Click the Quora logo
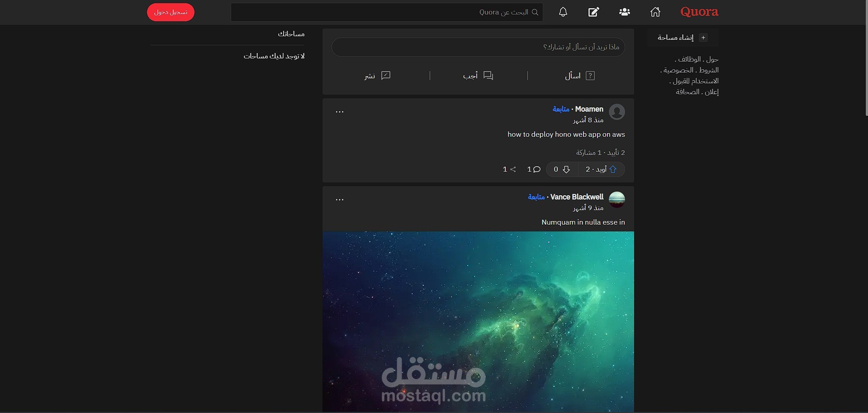The height and width of the screenshot is (413, 868). click(x=699, y=12)
